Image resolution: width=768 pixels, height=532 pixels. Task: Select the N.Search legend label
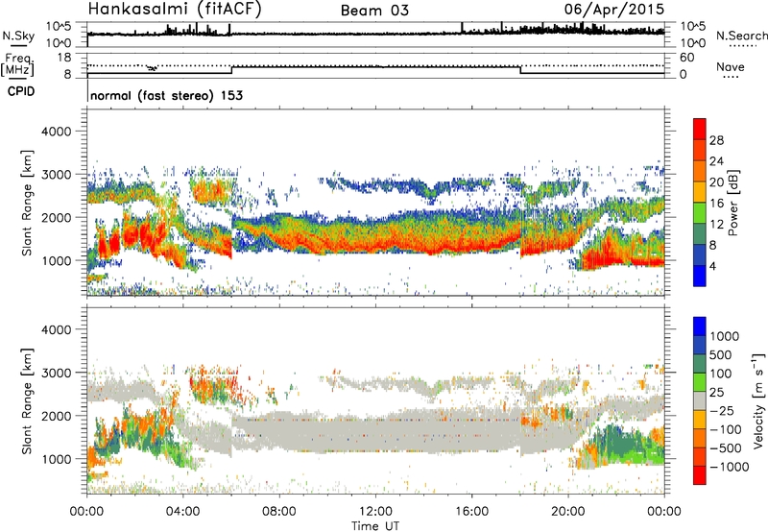point(741,36)
